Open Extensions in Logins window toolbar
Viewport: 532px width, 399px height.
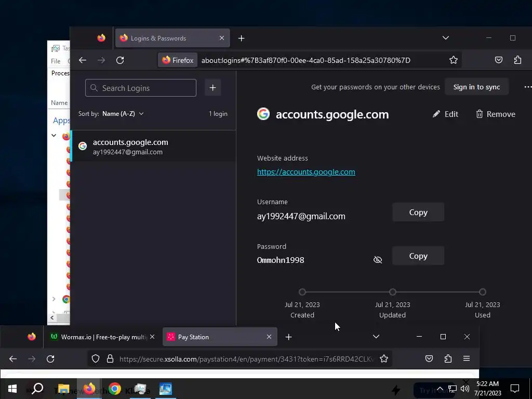click(x=517, y=60)
